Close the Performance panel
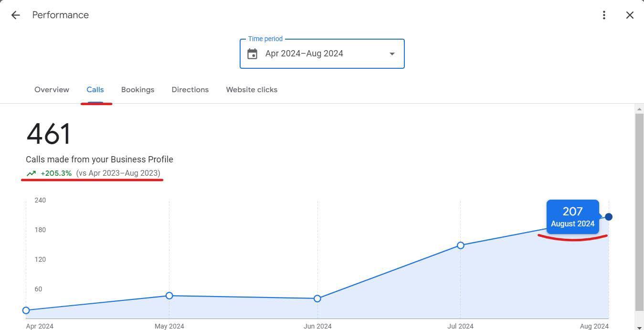The height and width of the screenshot is (330, 644). 630,15
